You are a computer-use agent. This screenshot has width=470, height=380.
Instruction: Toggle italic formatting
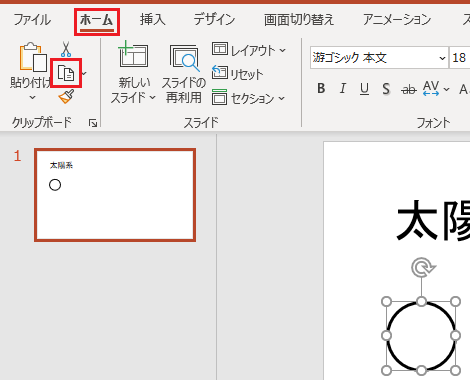(343, 89)
